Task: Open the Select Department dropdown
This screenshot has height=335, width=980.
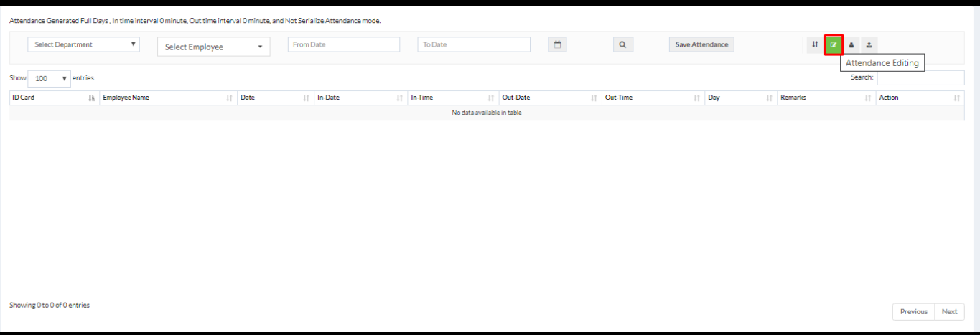Action: pyautogui.click(x=84, y=44)
